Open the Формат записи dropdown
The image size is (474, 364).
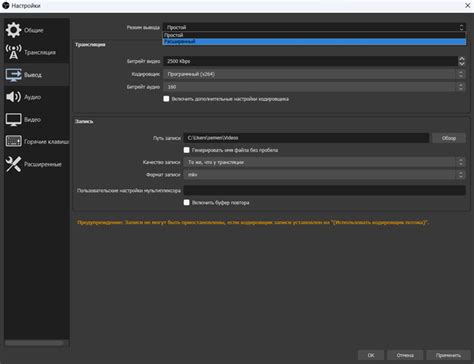tap(324, 174)
